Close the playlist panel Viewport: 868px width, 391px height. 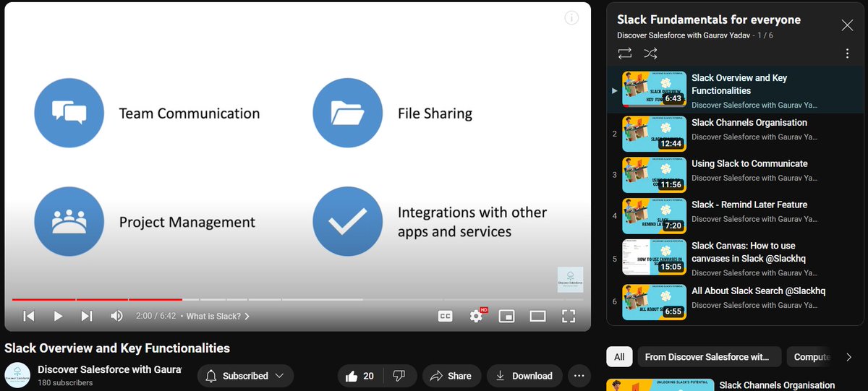[x=847, y=25]
